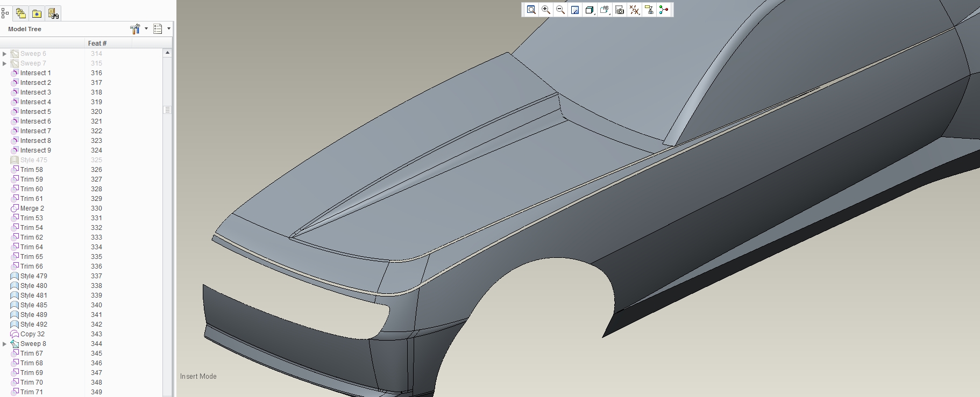Image resolution: width=980 pixels, height=397 pixels.
Task: Switch to the Folder Browser tab
Action: pyautogui.click(x=21, y=13)
